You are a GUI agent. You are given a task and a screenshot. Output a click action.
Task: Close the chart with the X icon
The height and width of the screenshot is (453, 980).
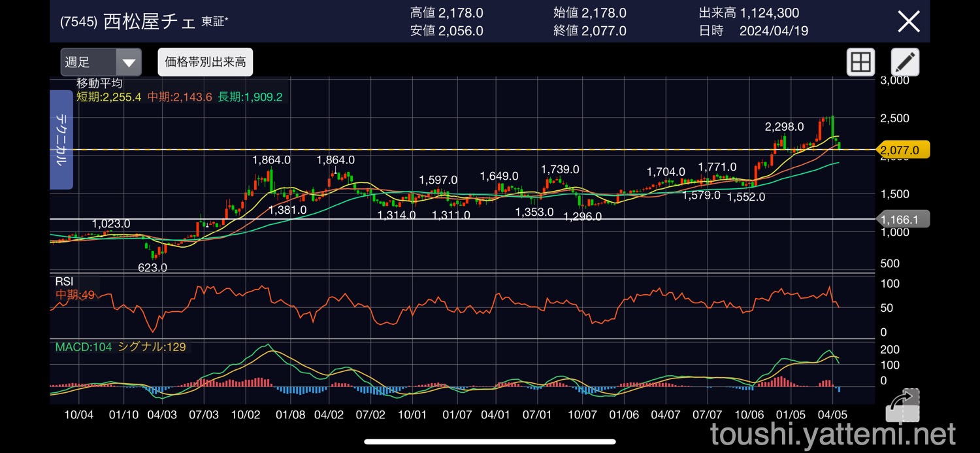coord(909,22)
